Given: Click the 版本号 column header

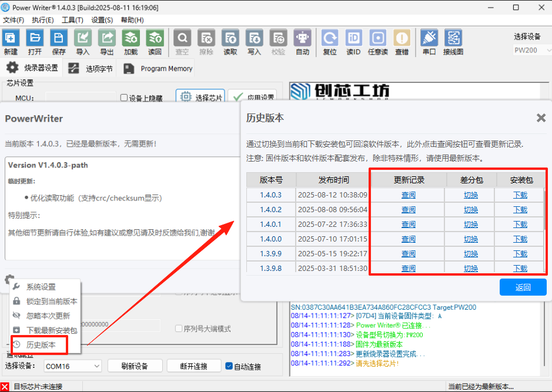Looking at the screenshot, I should click(271, 180).
